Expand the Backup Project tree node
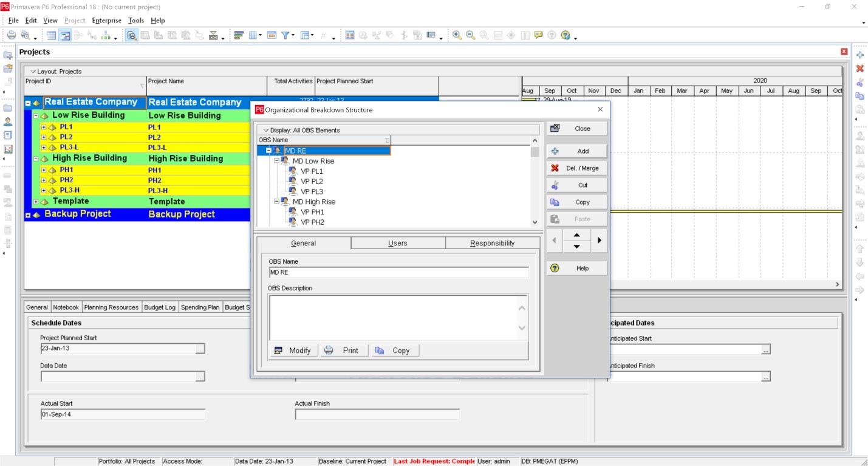This screenshot has width=868, height=466. pyautogui.click(x=29, y=214)
